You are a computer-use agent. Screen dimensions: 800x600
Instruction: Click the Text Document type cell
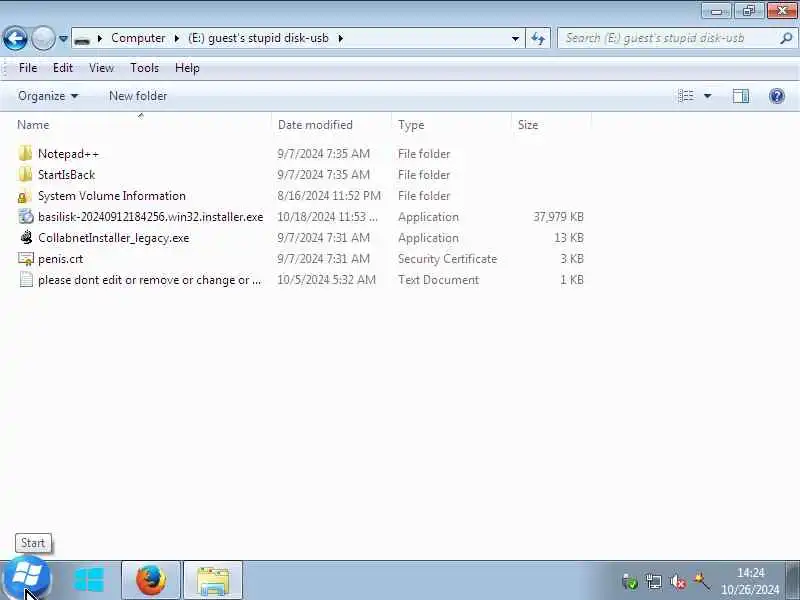pos(438,280)
